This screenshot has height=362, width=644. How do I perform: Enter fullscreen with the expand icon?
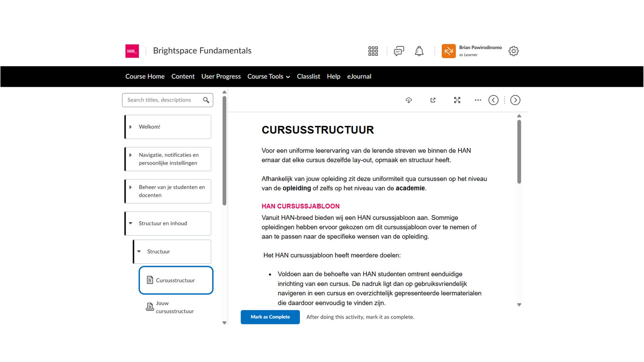tap(457, 100)
